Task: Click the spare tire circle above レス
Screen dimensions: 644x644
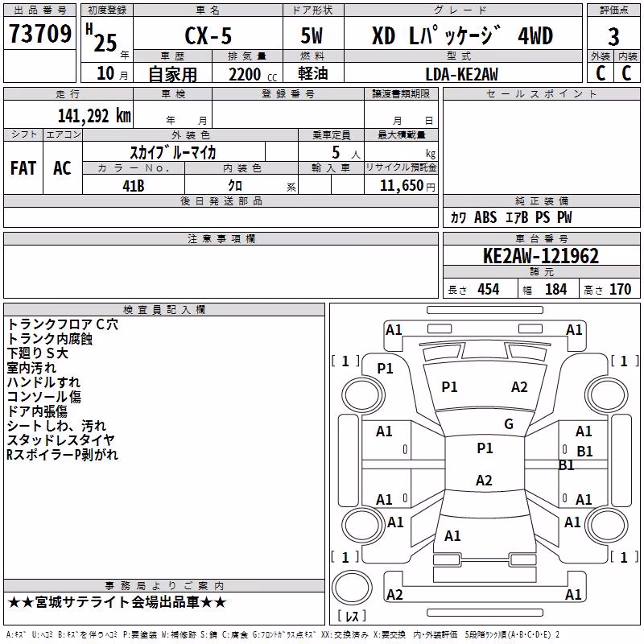Action: [352, 588]
